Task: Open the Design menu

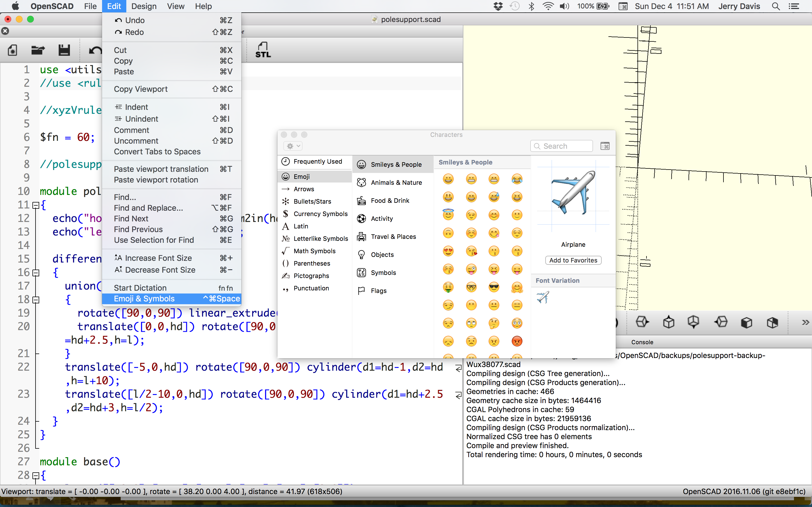Action: click(144, 6)
